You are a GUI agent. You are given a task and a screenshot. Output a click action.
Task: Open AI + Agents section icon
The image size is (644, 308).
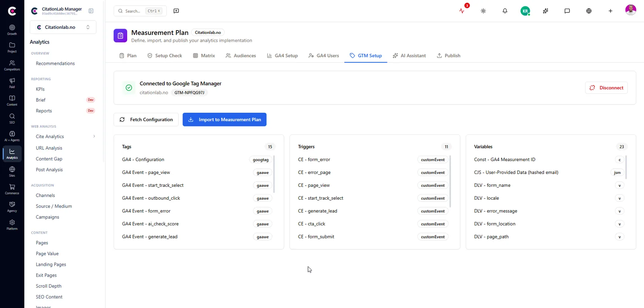[x=12, y=136]
